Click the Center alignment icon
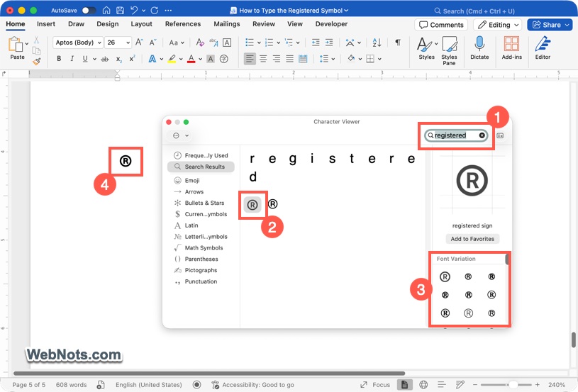 point(263,59)
